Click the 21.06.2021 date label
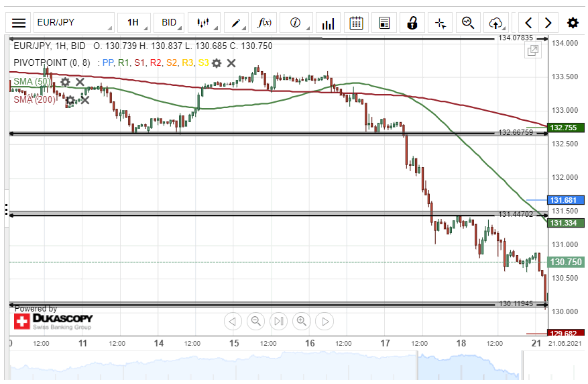Viewport: 588px width, 384px height. [566, 343]
